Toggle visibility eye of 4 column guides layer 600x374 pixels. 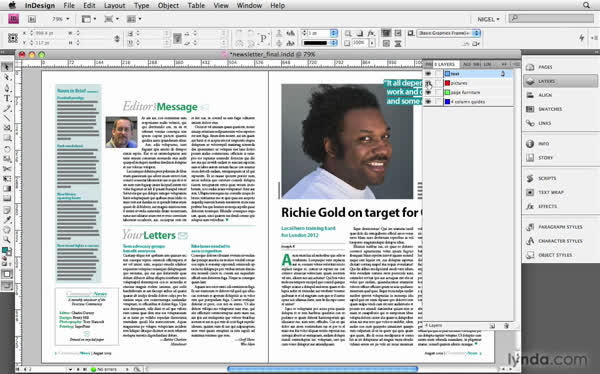[428, 102]
